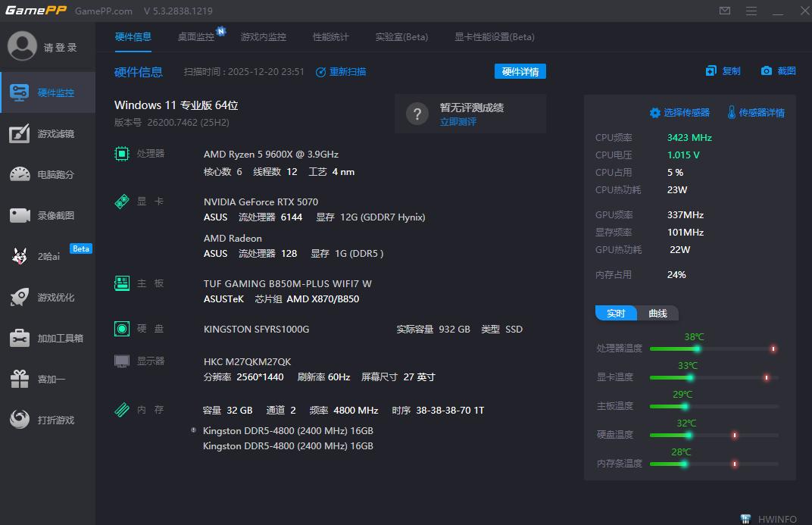Viewport: 812px width, 525px height.
Task: Switch to 实验室(Beta) tab
Action: pyautogui.click(x=402, y=37)
